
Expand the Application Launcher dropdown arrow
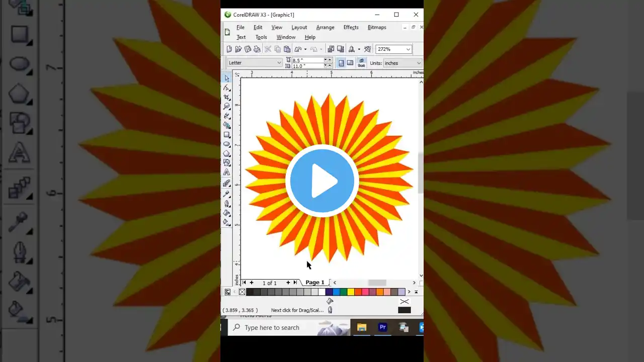click(x=359, y=49)
